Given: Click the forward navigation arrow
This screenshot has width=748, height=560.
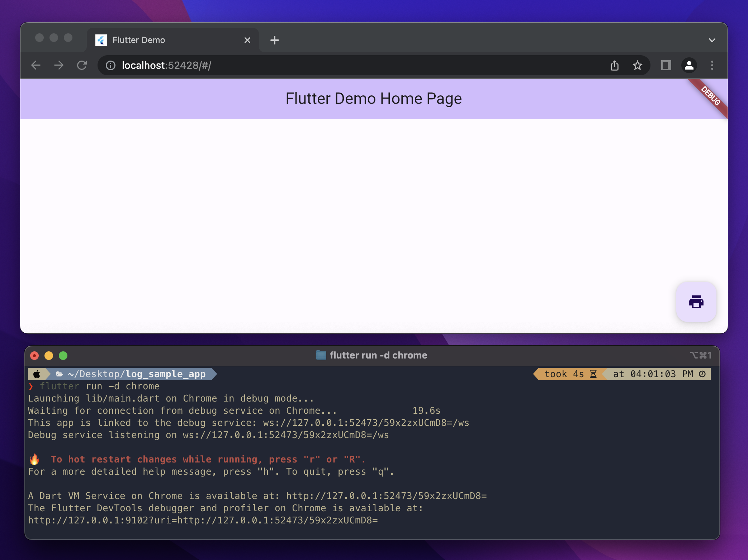Looking at the screenshot, I should click(59, 65).
